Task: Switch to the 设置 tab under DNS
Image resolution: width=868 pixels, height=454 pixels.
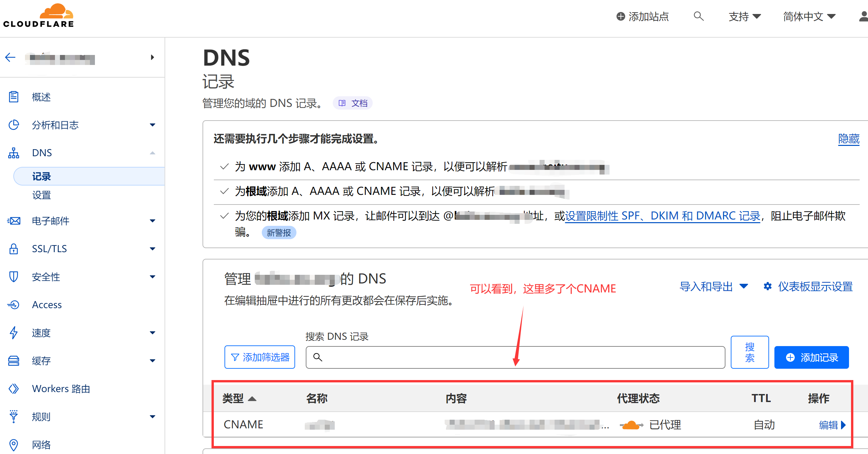Action: point(41,195)
